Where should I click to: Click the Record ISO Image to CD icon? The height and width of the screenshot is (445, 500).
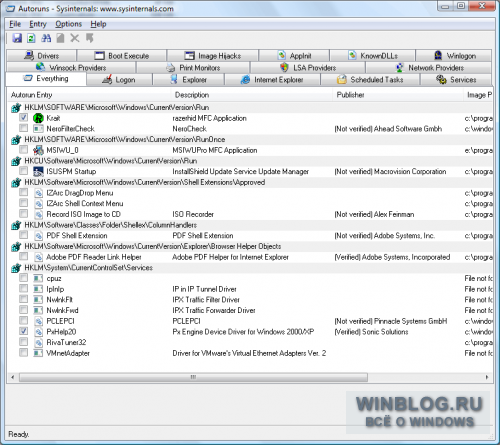(38, 214)
